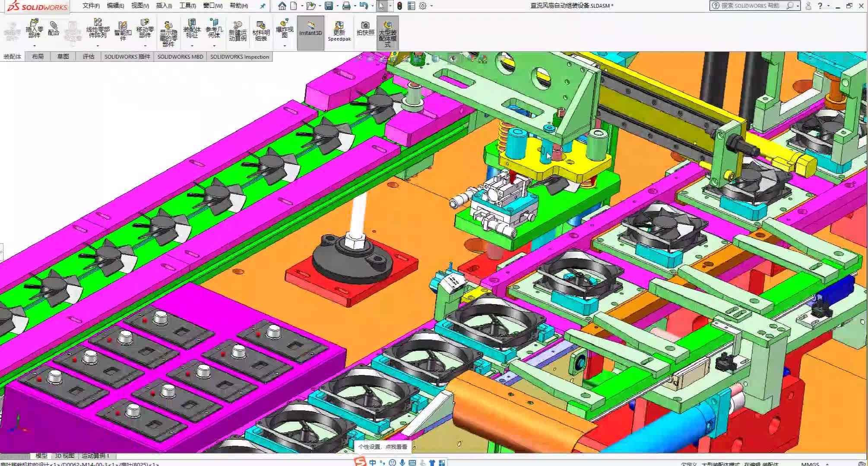Image resolution: width=868 pixels, height=466 pixels.
Task: Expand the Linear Component Pattern dropdown arrow
Action: (98, 45)
